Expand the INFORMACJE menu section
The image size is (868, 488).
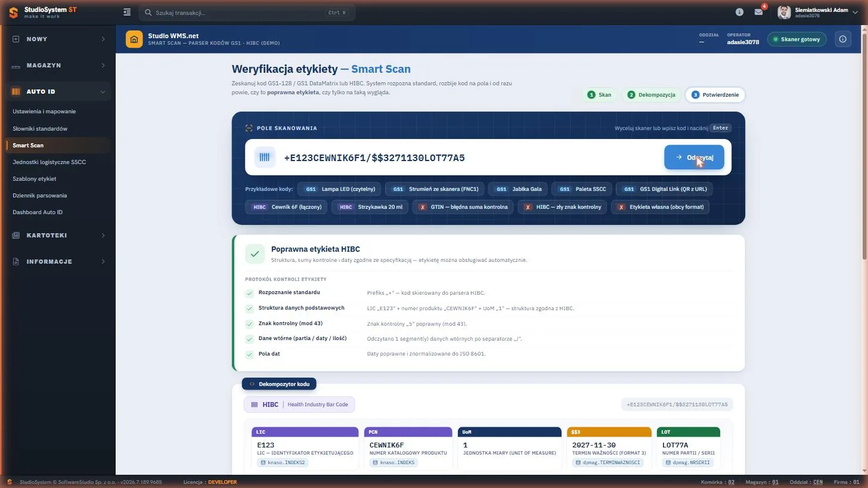pyautogui.click(x=58, y=261)
